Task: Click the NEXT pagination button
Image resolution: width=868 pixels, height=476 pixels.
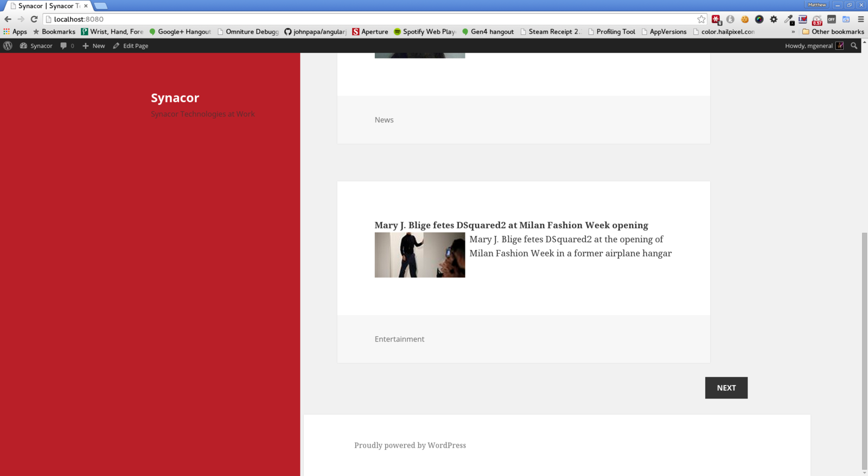Action: pyautogui.click(x=726, y=388)
